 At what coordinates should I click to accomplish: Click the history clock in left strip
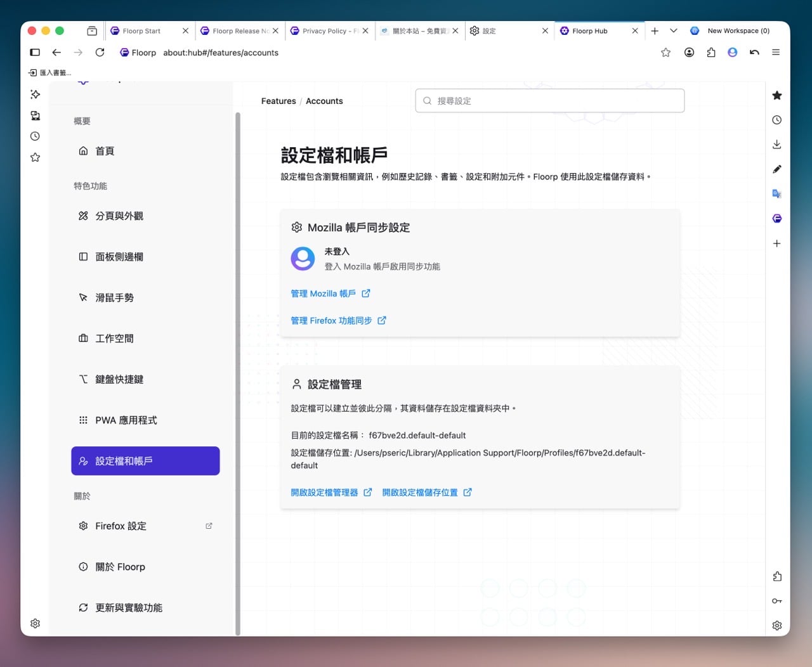[x=36, y=136]
